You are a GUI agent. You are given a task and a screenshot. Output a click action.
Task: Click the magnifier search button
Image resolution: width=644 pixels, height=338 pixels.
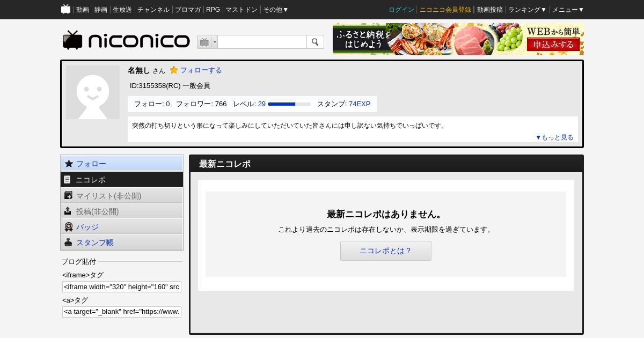pos(315,42)
